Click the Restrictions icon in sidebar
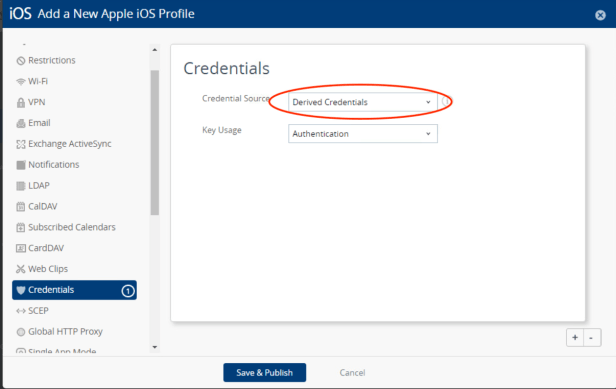616x389 pixels. [20, 61]
